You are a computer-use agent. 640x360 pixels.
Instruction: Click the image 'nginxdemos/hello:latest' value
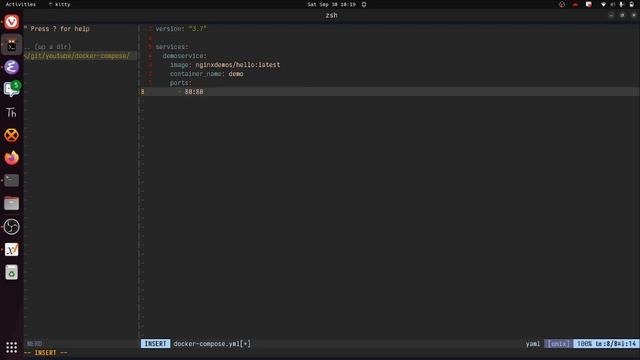coord(238,64)
